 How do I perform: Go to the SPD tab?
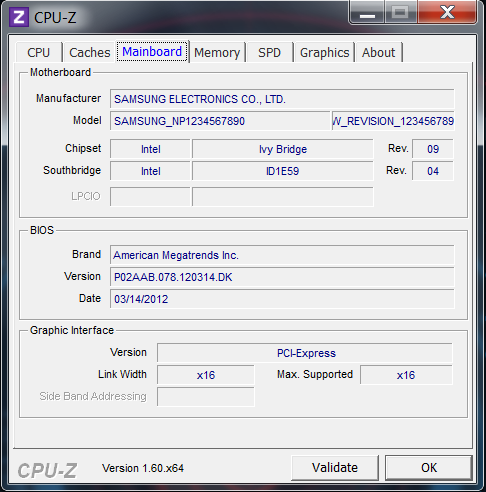(269, 52)
